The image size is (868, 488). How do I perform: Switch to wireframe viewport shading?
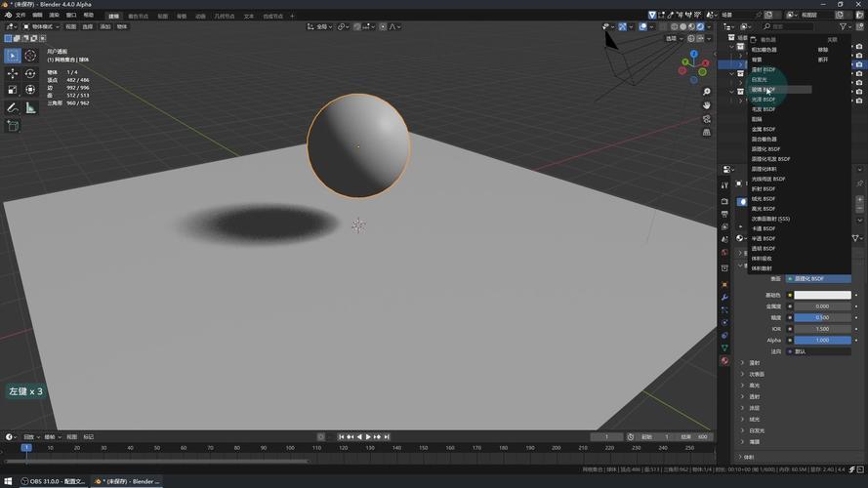pos(675,26)
